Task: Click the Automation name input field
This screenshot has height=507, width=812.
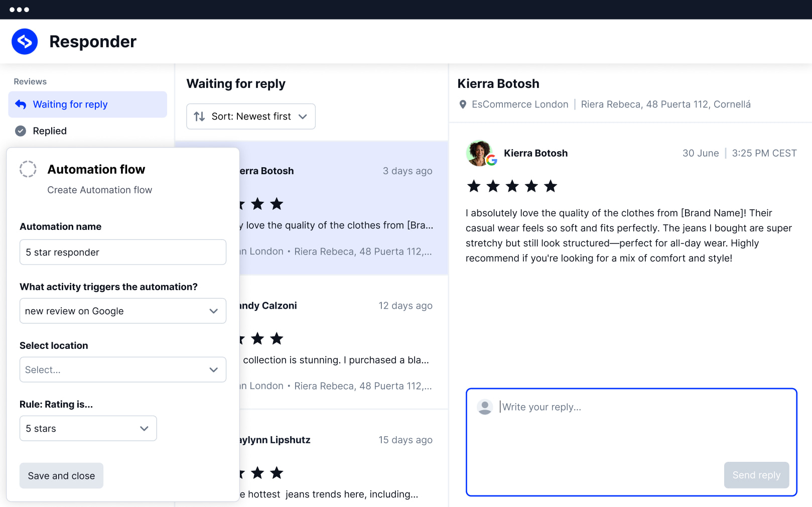Action: (x=123, y=252)
